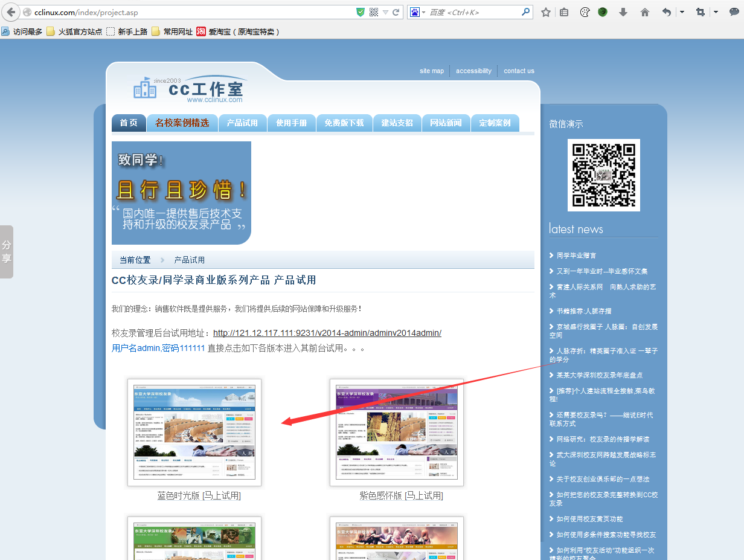The width and height of the screenshot is (744, 560).
Task: Select the 免费版下载 navigation tab
Action: (x=344, y=123)
